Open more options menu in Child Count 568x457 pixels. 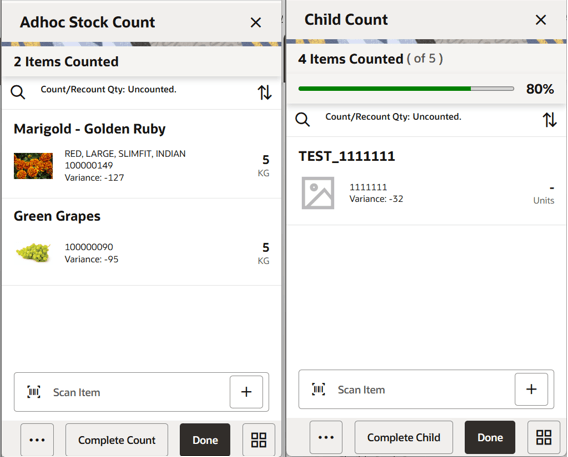pos(326,437)
